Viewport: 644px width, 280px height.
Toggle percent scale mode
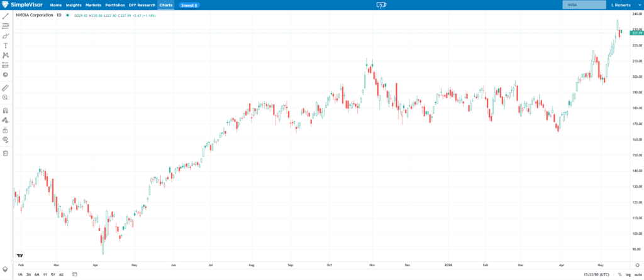pos(619,274)
